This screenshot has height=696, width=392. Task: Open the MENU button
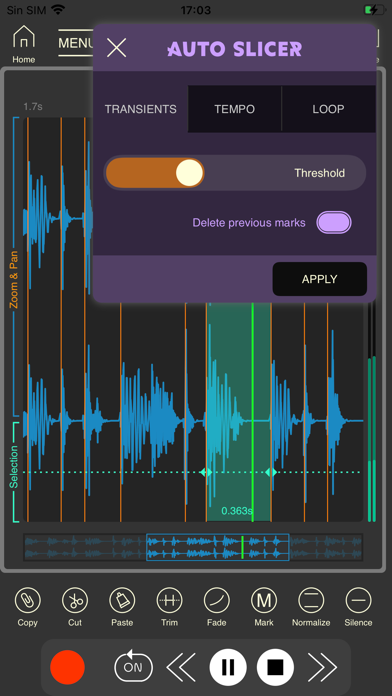(76, 43)
